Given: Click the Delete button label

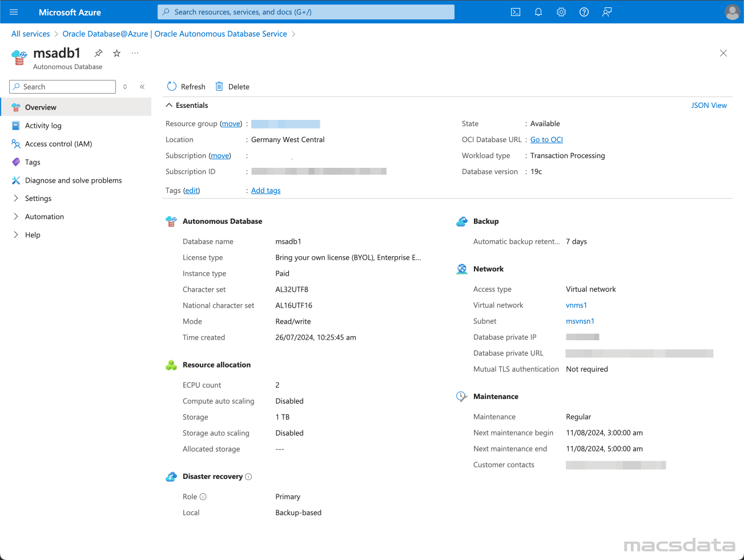Looking at the screenshot, I should click(239, 87).
